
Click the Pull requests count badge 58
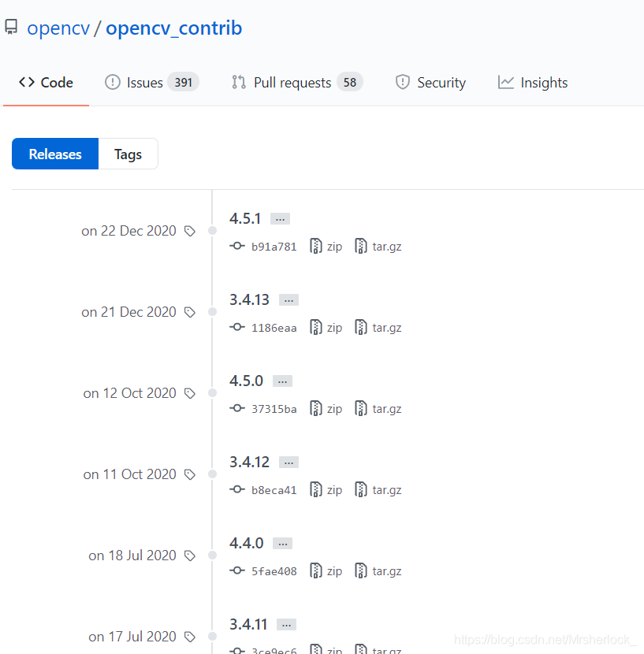tap(350, 82)
